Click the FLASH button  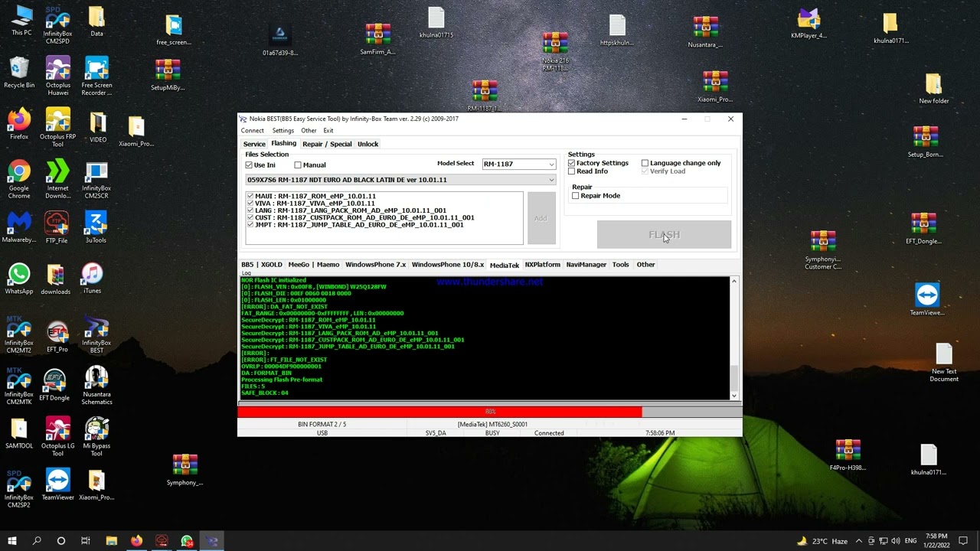(x=664, y=235)
